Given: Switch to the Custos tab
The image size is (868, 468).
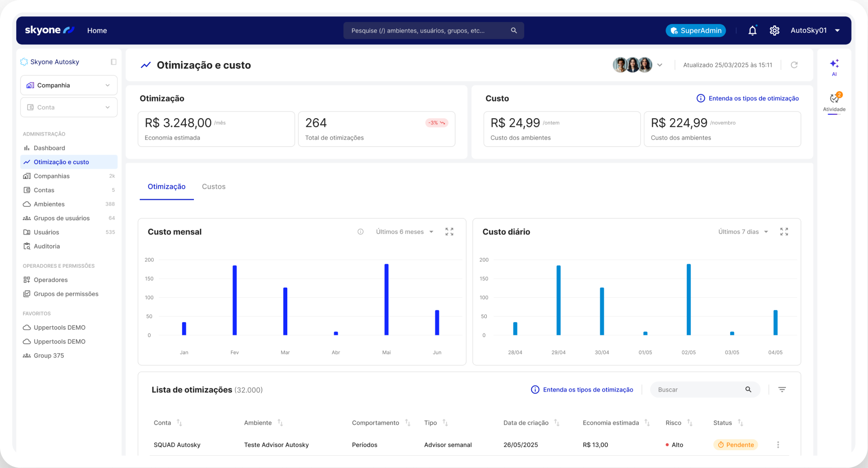Looking at the screenshot, I should click(x=213, y=187).
